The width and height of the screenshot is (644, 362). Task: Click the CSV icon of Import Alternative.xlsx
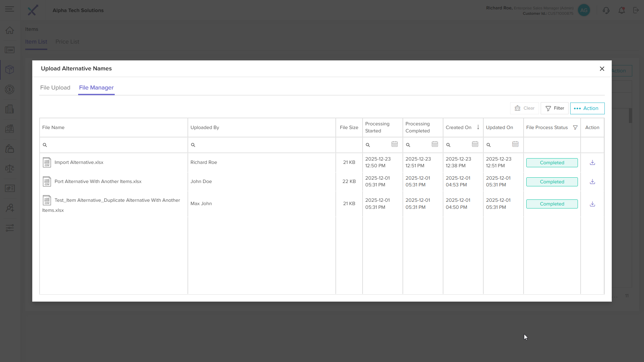(47, 163)
